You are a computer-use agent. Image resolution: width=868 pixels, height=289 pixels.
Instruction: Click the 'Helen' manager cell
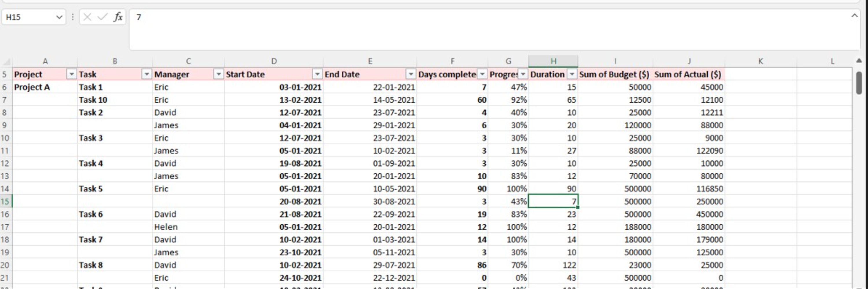(x=188, y=227)
